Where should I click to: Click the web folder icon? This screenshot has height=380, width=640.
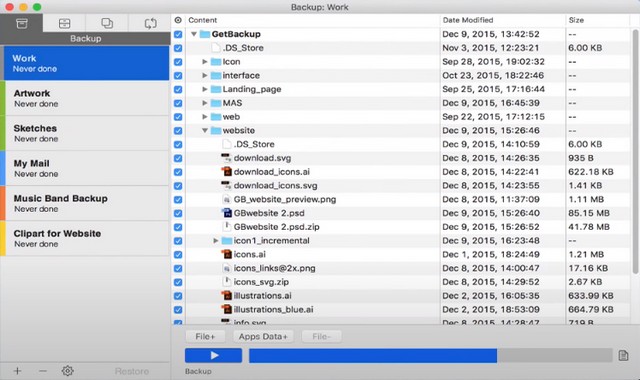tap(216, 117)
